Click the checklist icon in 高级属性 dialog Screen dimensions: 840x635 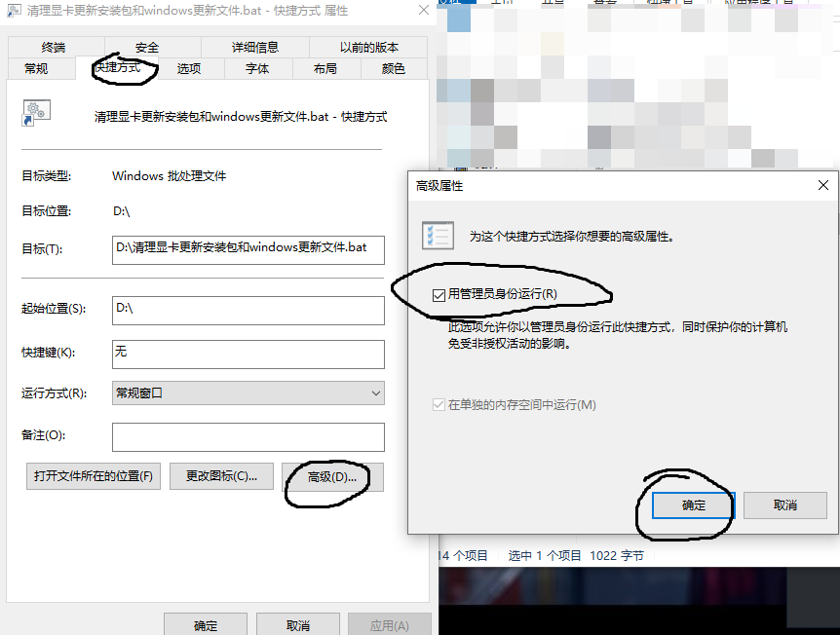coord(438,236)
